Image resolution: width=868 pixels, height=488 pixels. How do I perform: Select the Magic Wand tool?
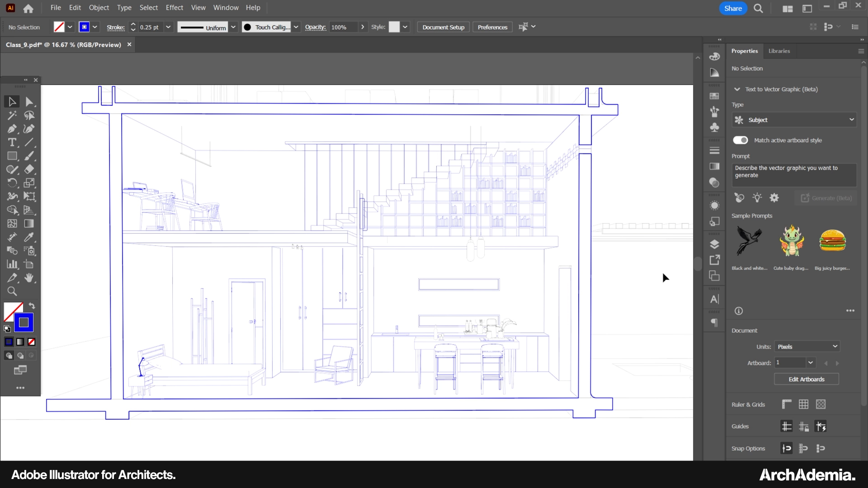tap(12, 115)
